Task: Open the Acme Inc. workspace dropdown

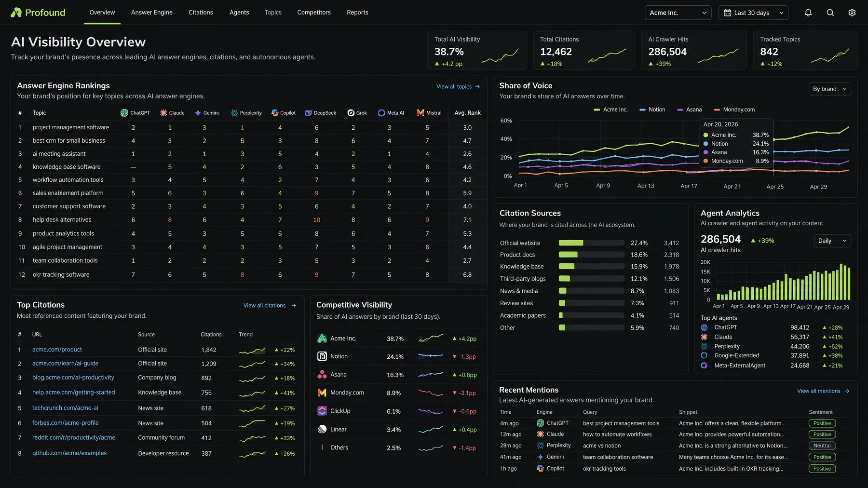Action: coord(678,13)
